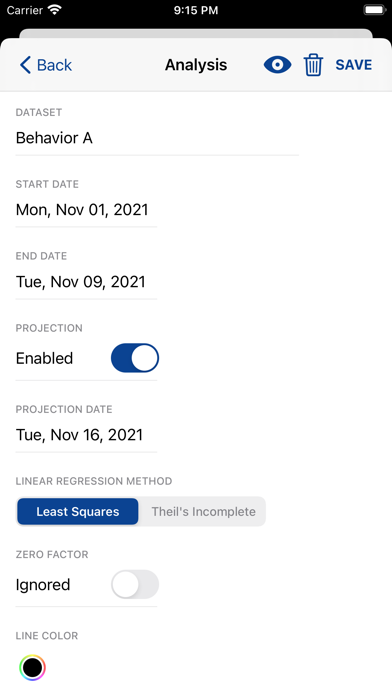Tap the back chevron arrow
The width and height of the screenshot is (392, 696).
[25, 65]
